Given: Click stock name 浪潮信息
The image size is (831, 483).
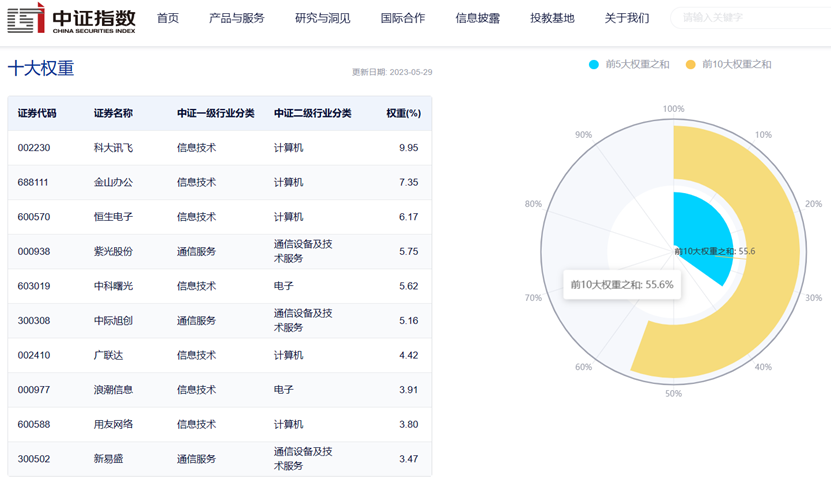Looking at the screenshot, I should pyautogui.click(x=113, y=390).
